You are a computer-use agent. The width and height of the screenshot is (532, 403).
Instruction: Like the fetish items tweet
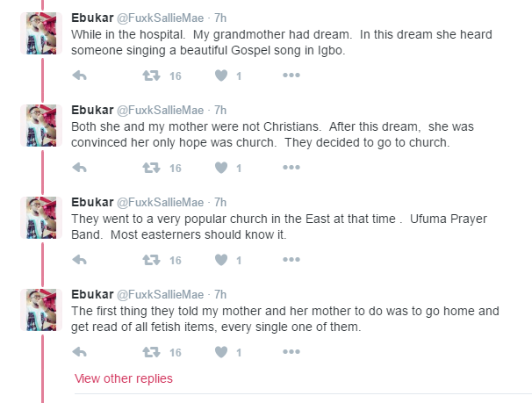[x=221, y=352]
